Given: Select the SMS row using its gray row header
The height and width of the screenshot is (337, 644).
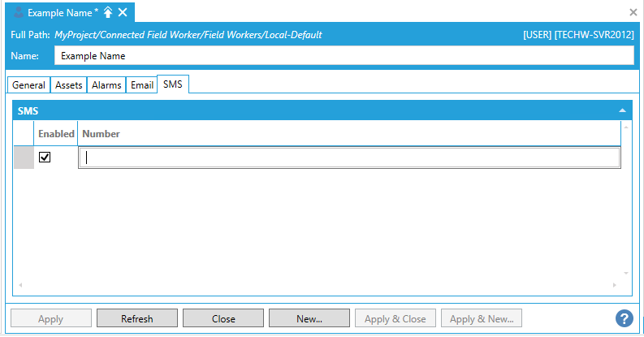Looking at the screenshot, I should 24,158.
